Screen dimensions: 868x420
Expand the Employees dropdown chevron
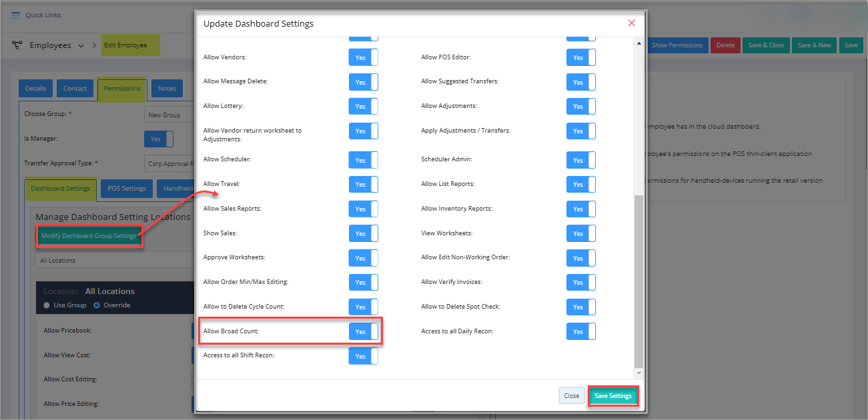[x=81, y=46]
